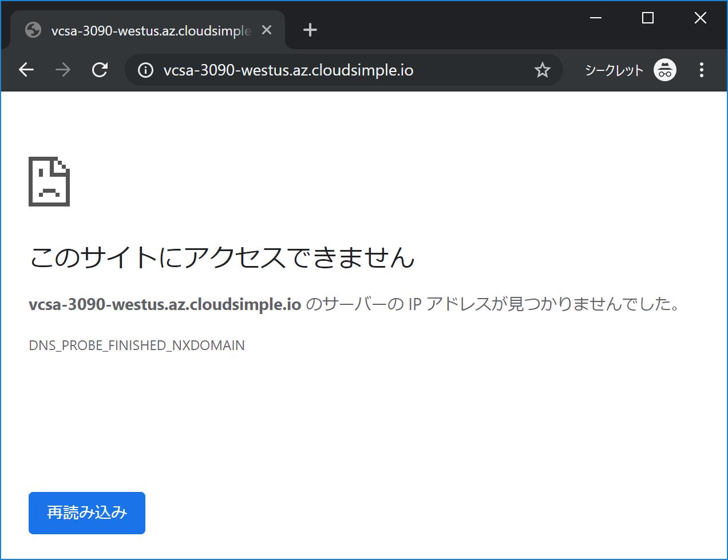
Task: Minimize the Chrome window
Action: 596,18
